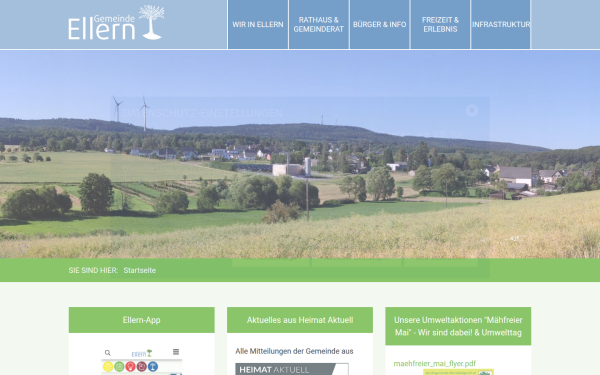Click the faded Datenschutz-Einstellungen dialog title
Viewport: 600px width, 375px height.
tap(202, 113)
